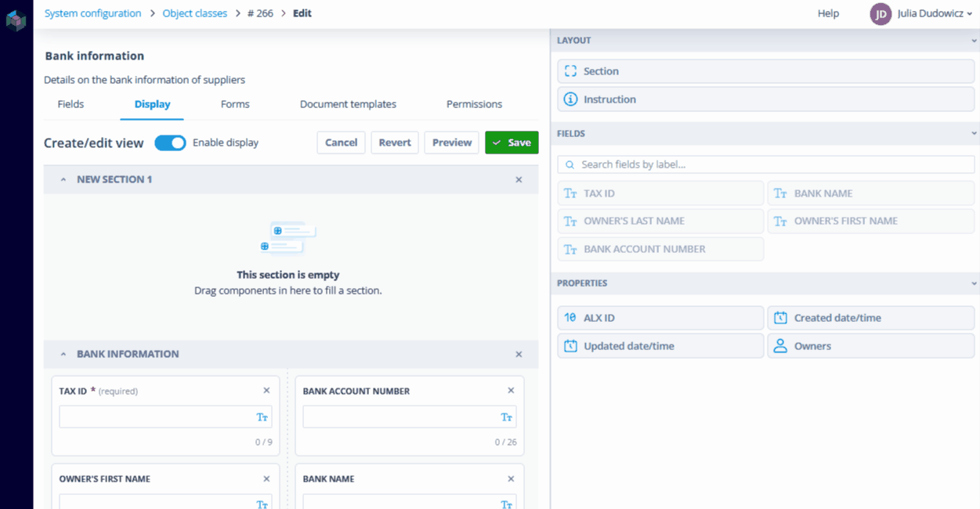
Task: Go to the Permissions tab
Action: click(x=474, y=104)
